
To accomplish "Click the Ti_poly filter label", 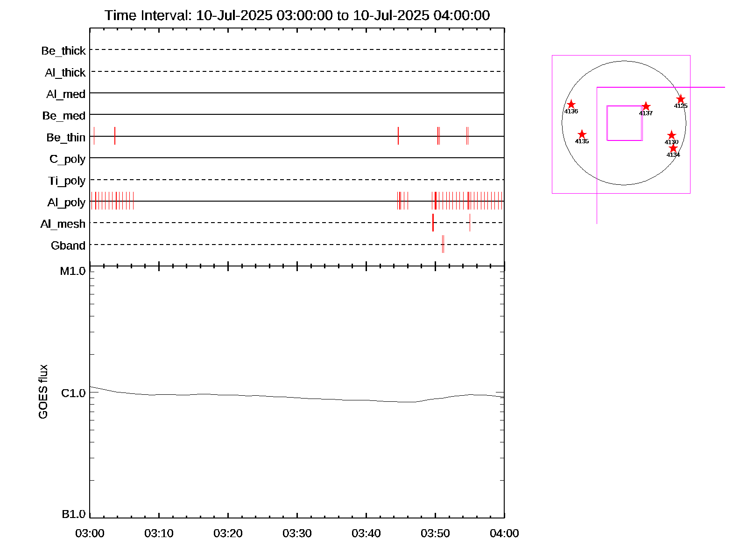I will (x=67, y=181).
